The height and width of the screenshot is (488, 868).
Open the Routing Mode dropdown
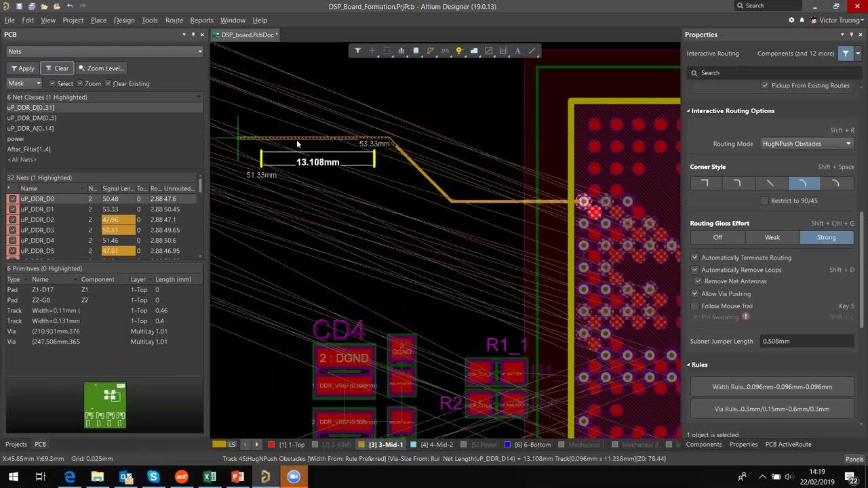click(x=806, y=144)
